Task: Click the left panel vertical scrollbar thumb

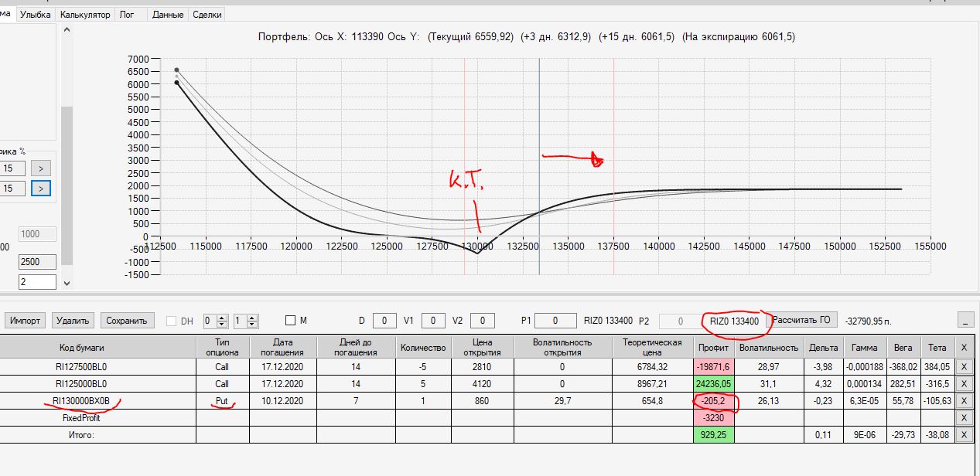Action: point(67,185)
